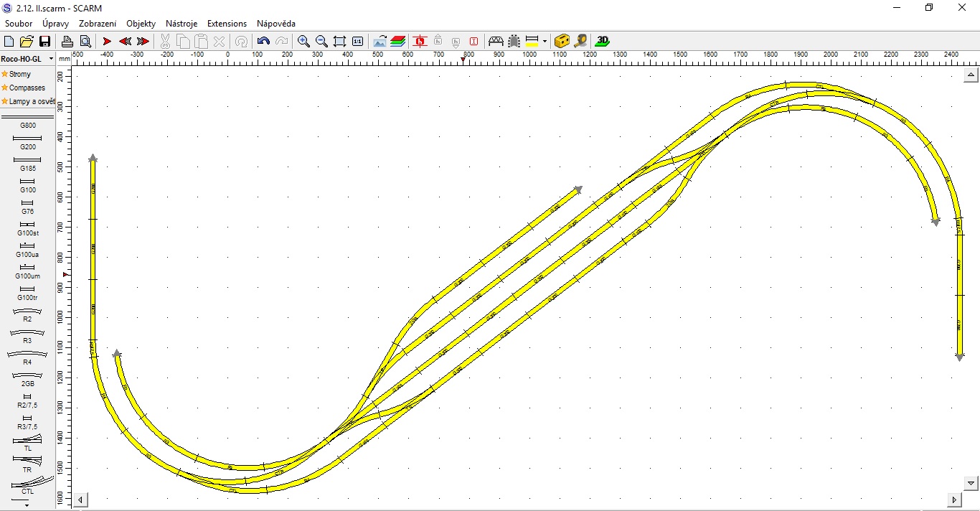Launch the 3D viewer
This screenshot has width=980, height=511.
click(603, 41)
